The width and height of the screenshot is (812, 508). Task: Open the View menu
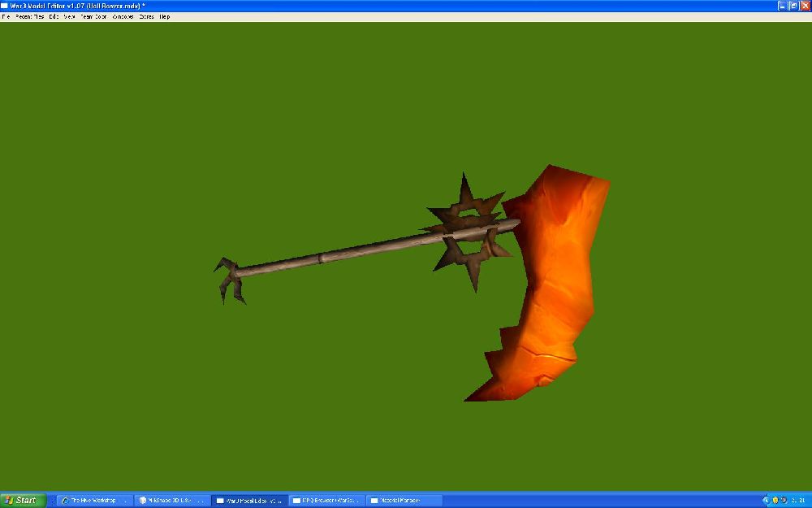pos(69,16)
